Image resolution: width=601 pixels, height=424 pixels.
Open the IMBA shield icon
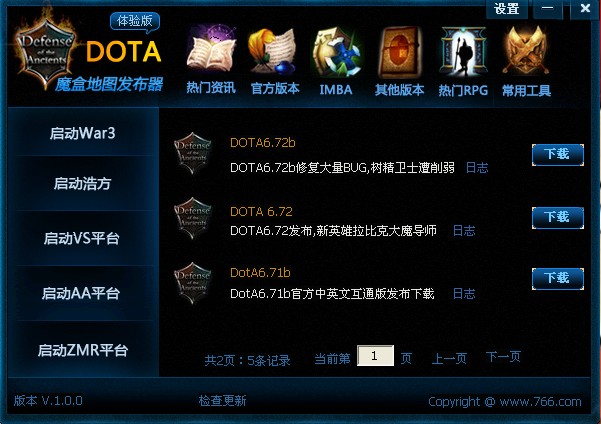336,52
